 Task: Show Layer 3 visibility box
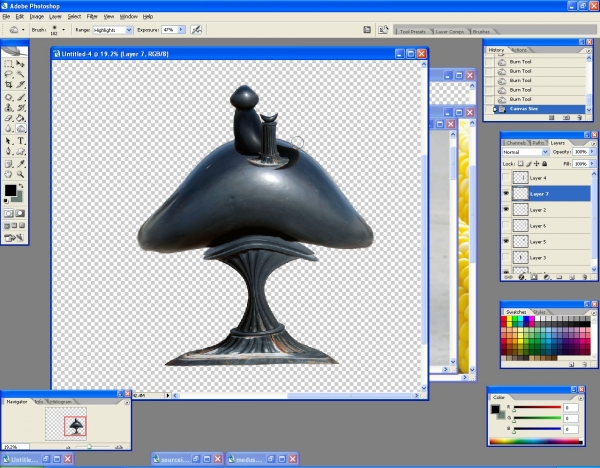(x=506, y=258)
